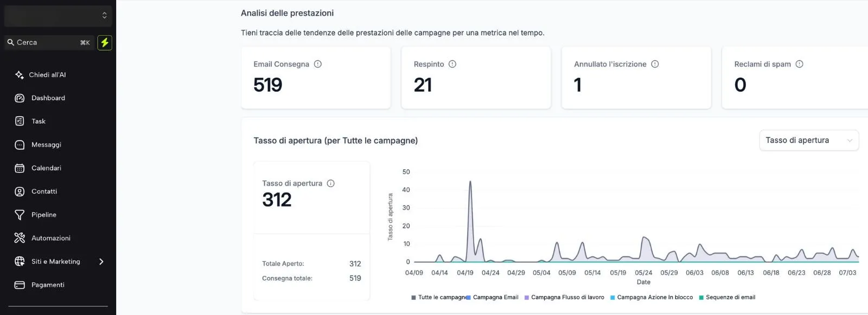The image size is (868, 315).
Task: Click info icon next to Reclami di spam
Action: coord(799,64)
